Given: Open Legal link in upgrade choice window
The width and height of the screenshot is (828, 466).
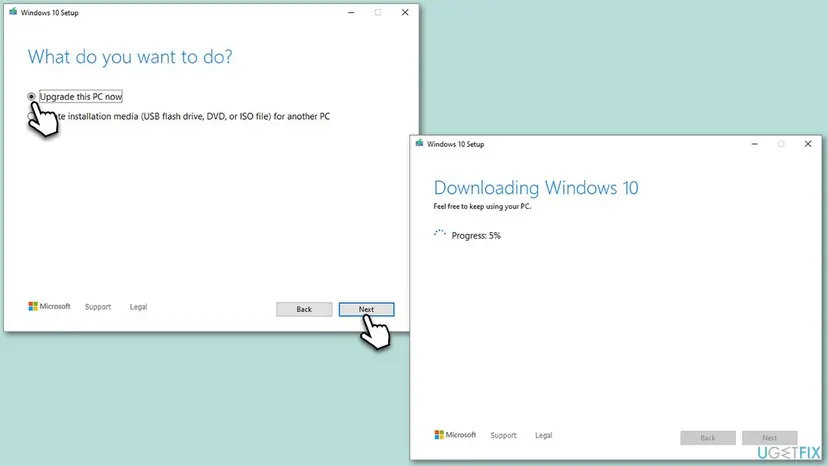Looking at the screenshot, I should 138,307.
